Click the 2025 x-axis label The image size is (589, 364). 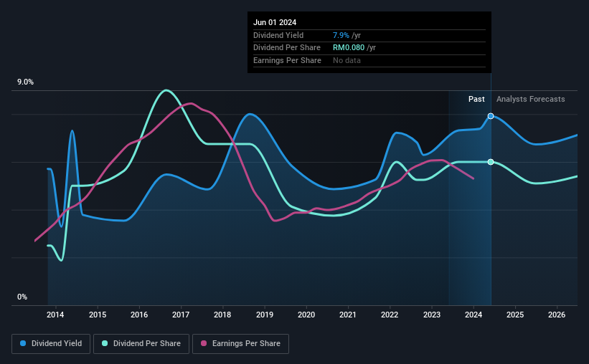tap(515, 315)
